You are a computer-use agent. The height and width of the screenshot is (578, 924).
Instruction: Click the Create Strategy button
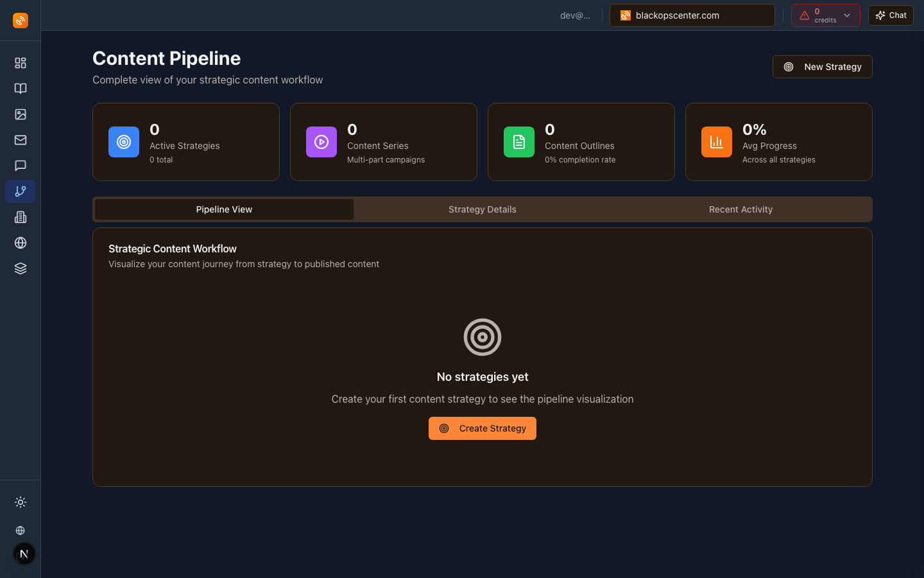(x=482, y=428)
